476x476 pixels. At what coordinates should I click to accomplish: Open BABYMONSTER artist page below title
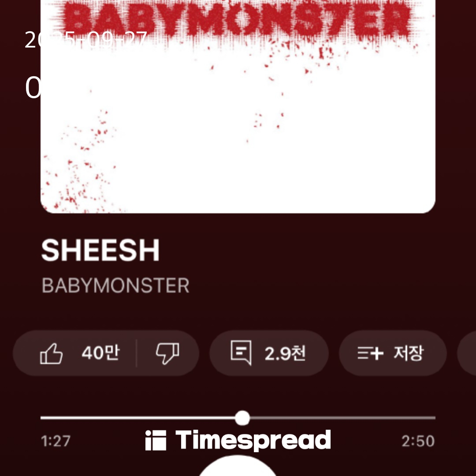click(115, 286)
